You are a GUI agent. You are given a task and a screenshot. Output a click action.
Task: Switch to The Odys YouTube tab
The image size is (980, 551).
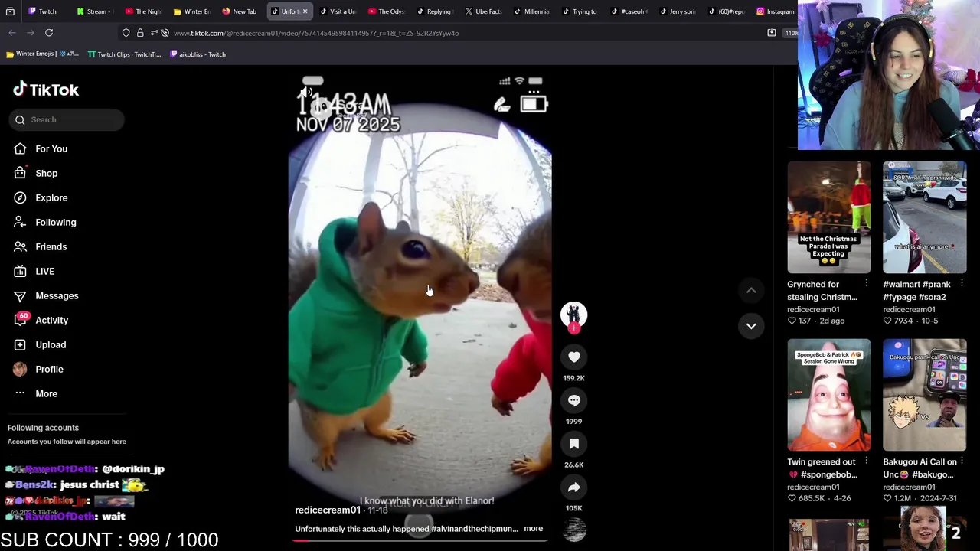pos(385,11)
